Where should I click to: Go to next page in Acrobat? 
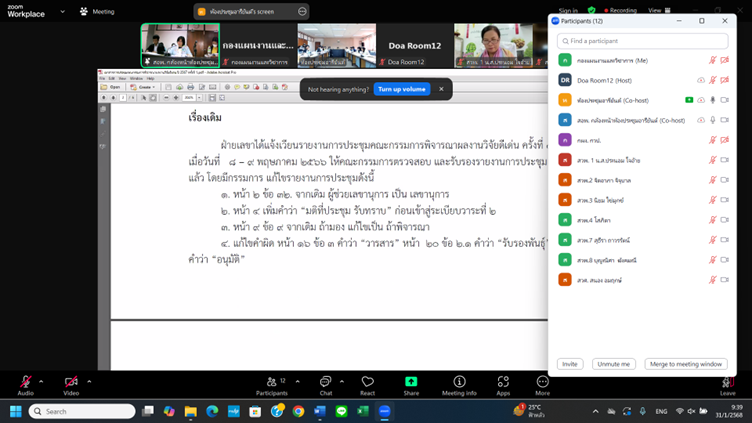coord(113,97)
